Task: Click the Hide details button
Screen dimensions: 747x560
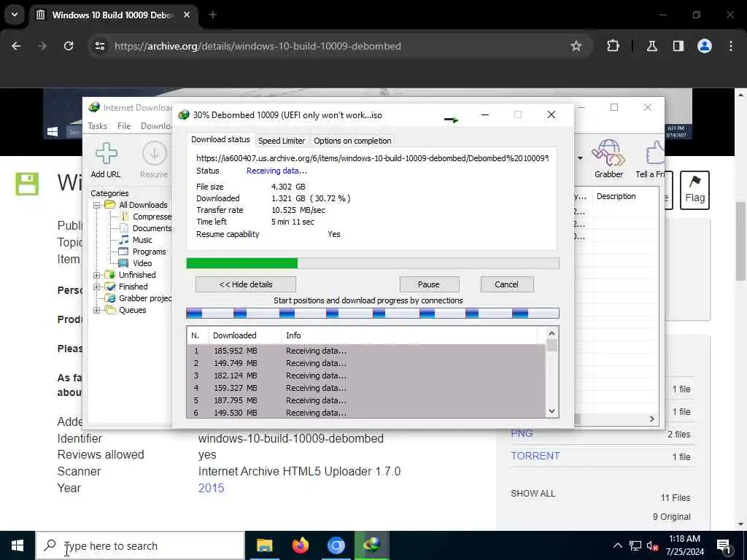Action: 246,284
